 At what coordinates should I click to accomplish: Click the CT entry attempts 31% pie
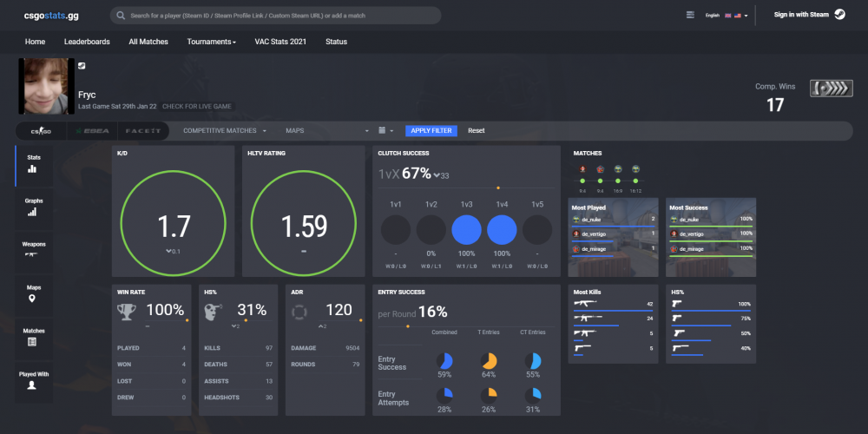[x=533, y=395]
